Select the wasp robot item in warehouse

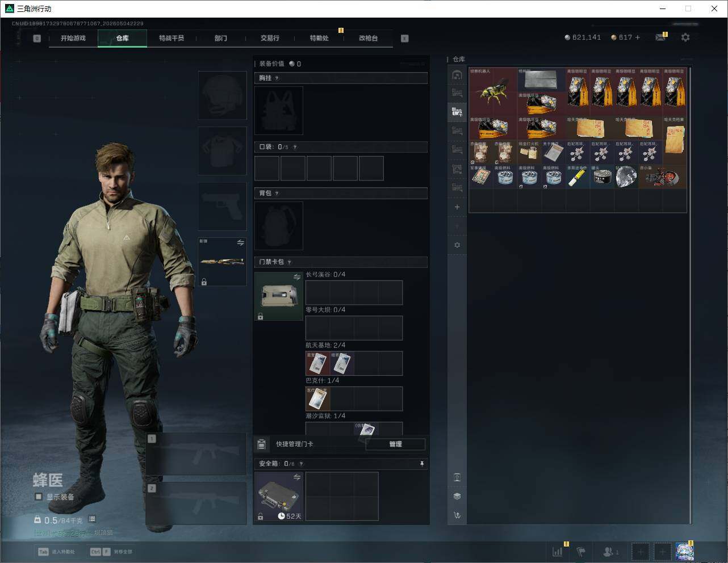pos(493,92)
